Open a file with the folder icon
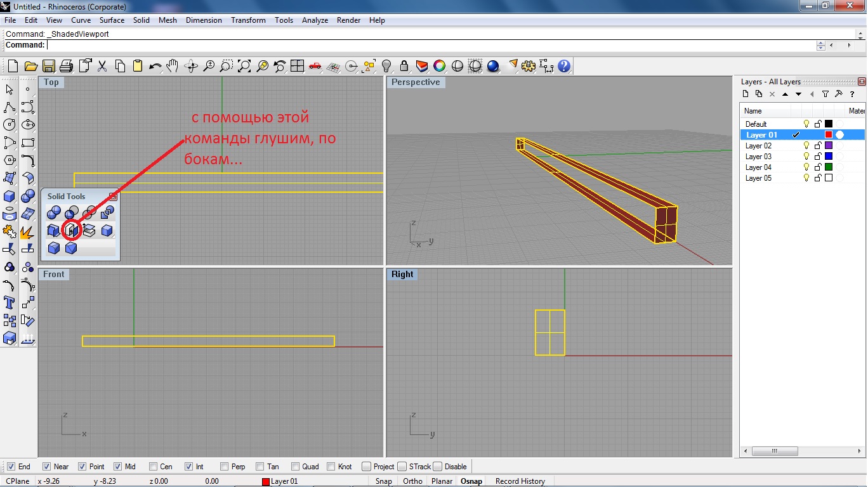The image size is (868, 487). pos(30,66)
